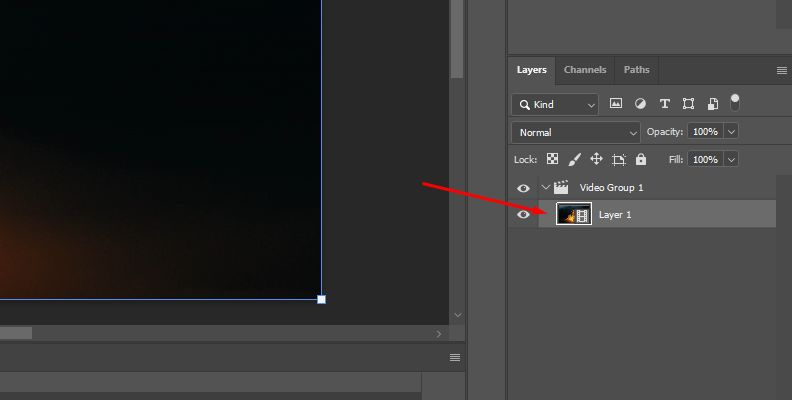Open the Normal blend mode dropdown
This screenshot has width=792, height=400.
tap(576, 132)
